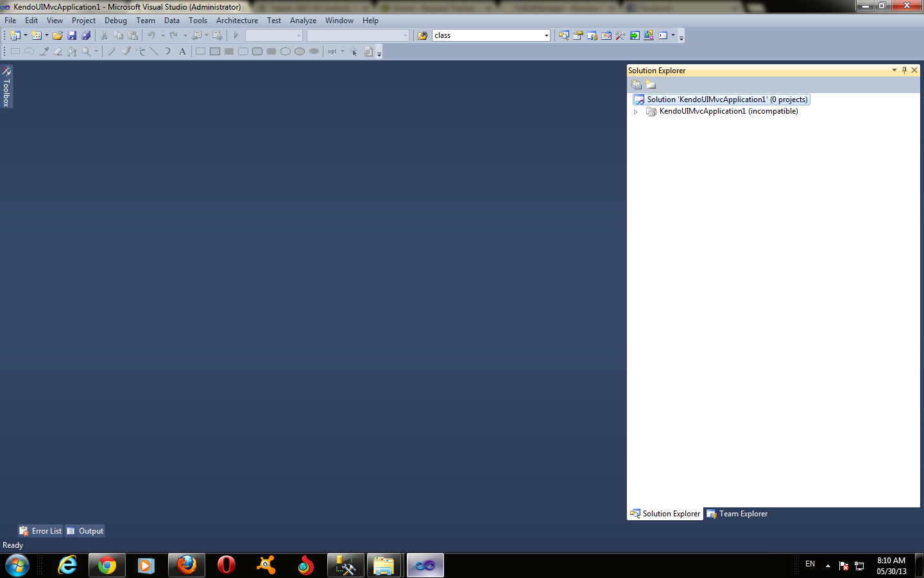924x578 pixels.
Task: Open the Zoom tool dropdown arrow
Action: 96,51
